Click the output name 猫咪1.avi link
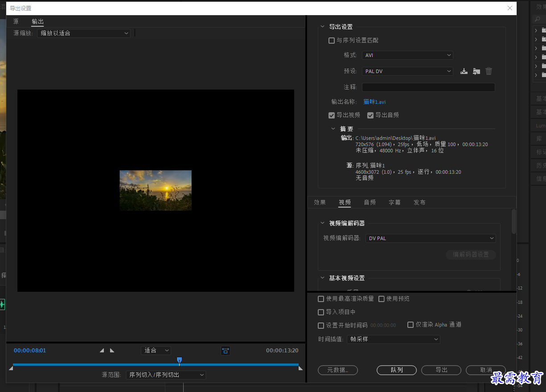546x392 pixels. (374, 102)
